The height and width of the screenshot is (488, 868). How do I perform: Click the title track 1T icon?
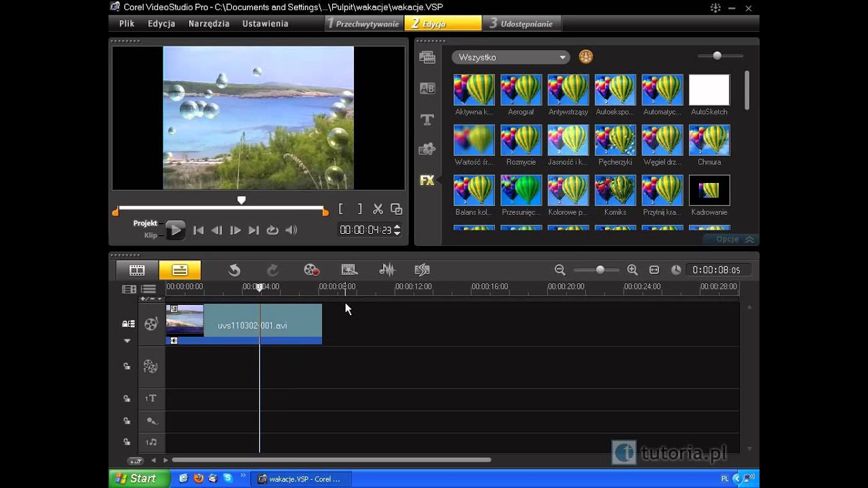[151, 399]
